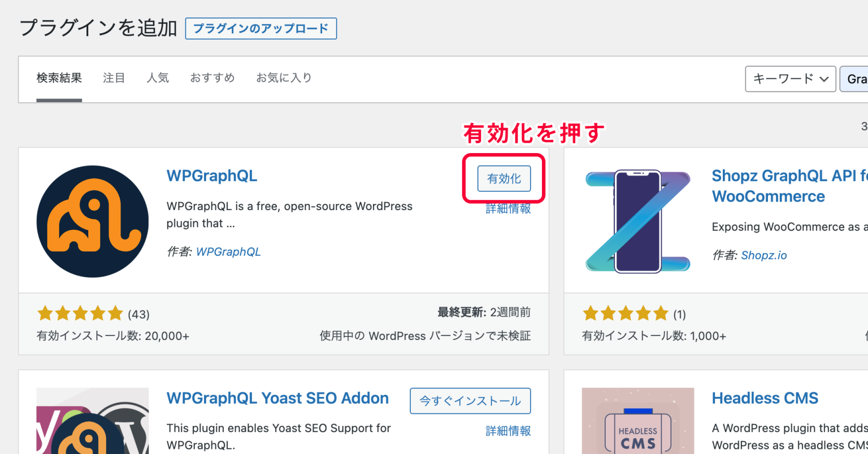
Task: Open Shopz GraphQL API for WooCommerce title
Action: 789,186
